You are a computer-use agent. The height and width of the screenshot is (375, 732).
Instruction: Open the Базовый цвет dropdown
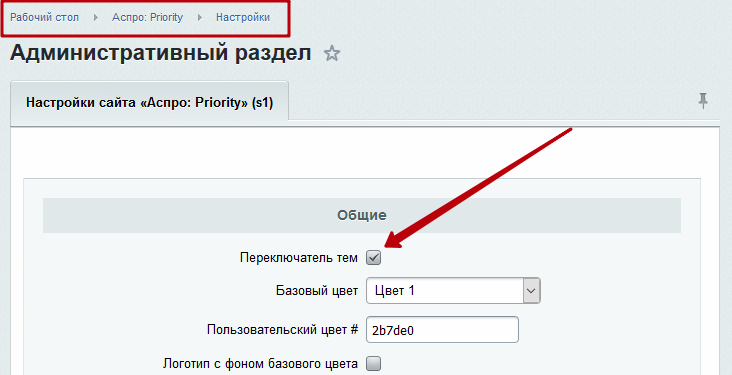point(453,290)
